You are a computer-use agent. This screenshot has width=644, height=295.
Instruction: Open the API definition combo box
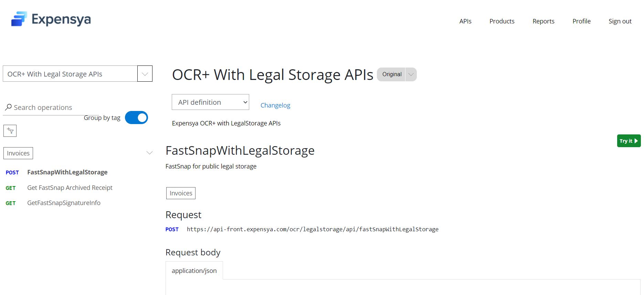pyautogui.click(x=210, y=102)
